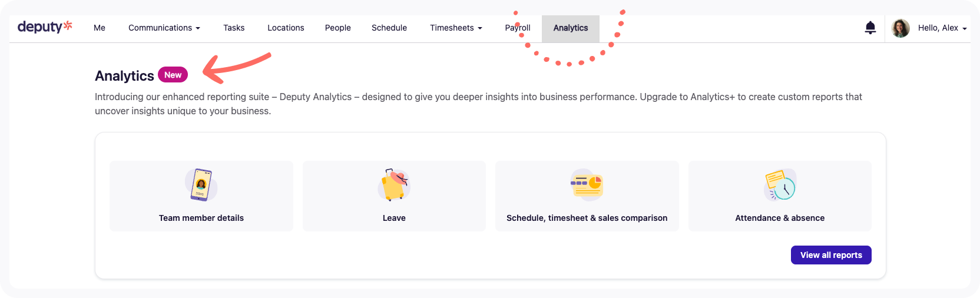The width and height of the screenshot is (980, 298).
Task: Click the Schedule comparison chart icon
Action: click(587, 184)
